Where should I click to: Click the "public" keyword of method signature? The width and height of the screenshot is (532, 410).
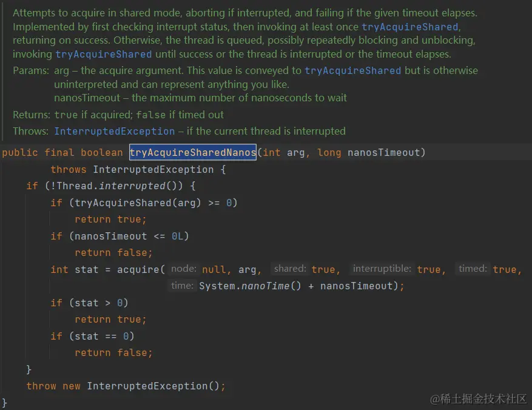tap(19, 153)
